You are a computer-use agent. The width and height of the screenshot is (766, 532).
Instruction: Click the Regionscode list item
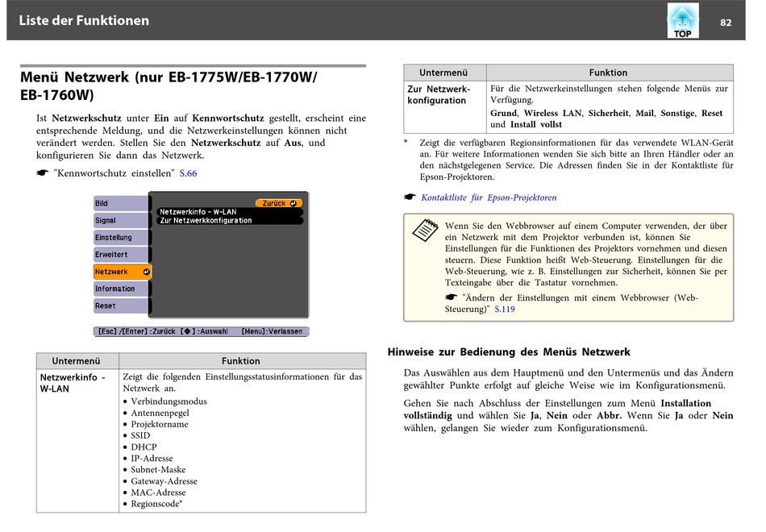coord(156,504)
